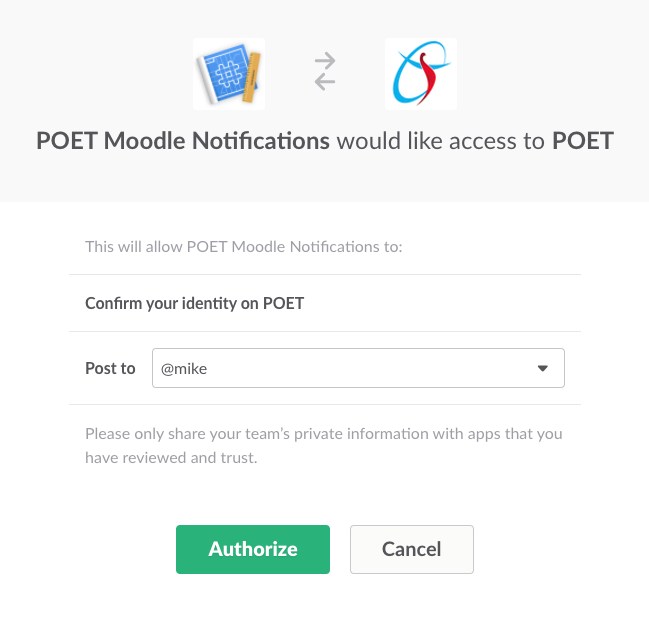649x622 pixels.
Task: Click the two-way exchange arrows icon
Action: (x=325, y=71)
